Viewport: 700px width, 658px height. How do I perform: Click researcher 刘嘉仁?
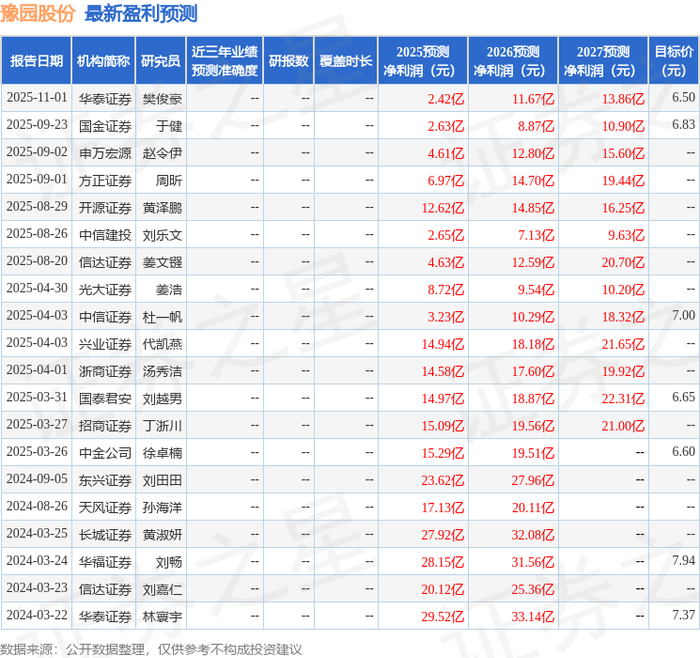[x=162, y=589]
